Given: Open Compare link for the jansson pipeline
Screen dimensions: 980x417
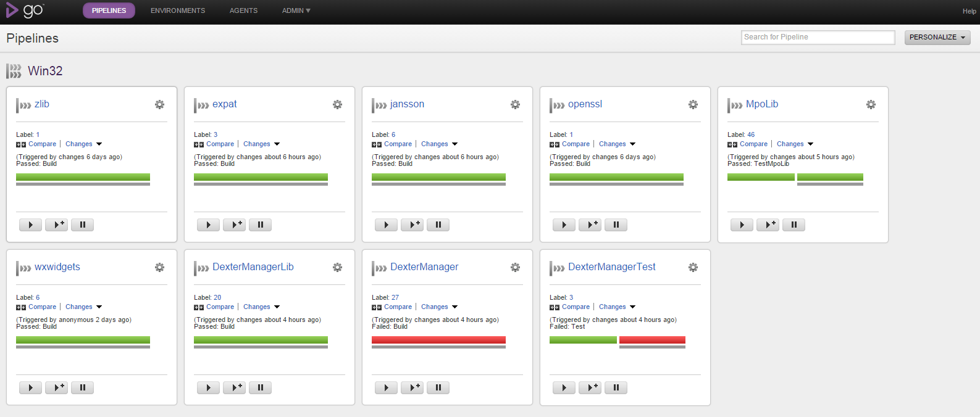Looking at the screenshot, I should pos(398,144).
